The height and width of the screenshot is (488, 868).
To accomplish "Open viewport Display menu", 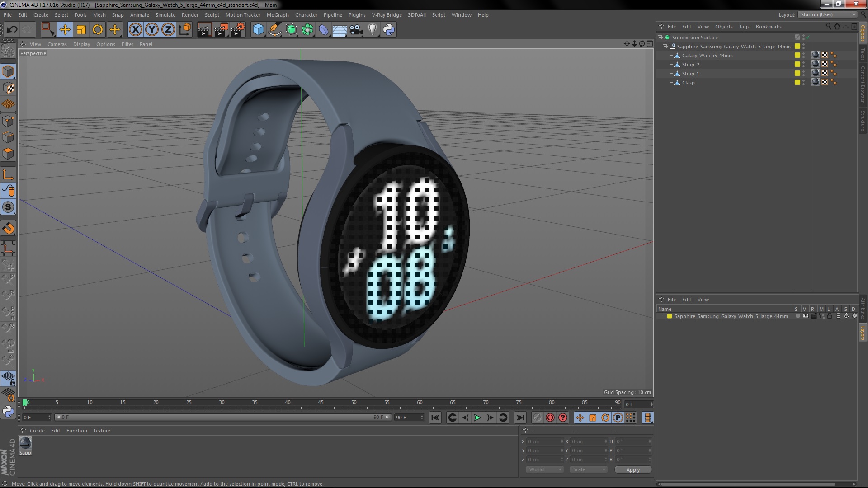I will point(81,44).
